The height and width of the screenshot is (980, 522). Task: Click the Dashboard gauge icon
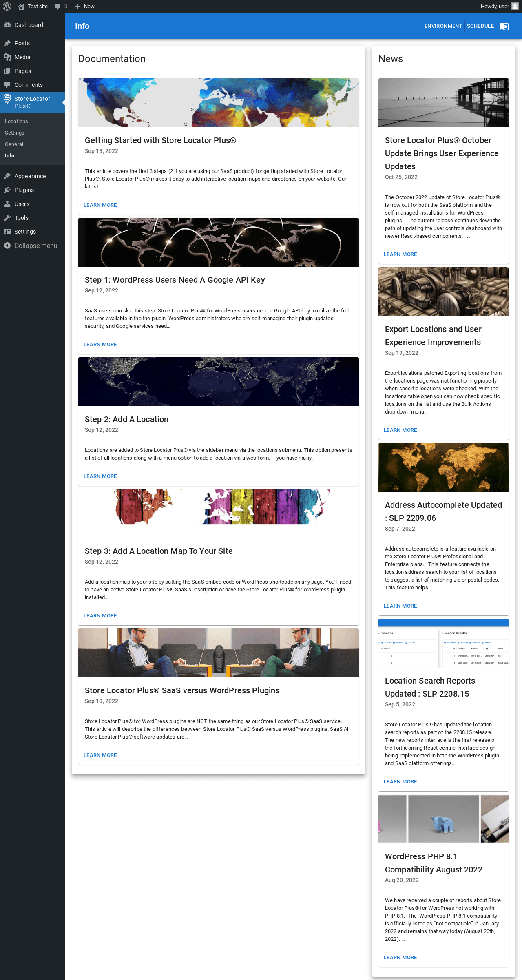(x=7, y=25)
